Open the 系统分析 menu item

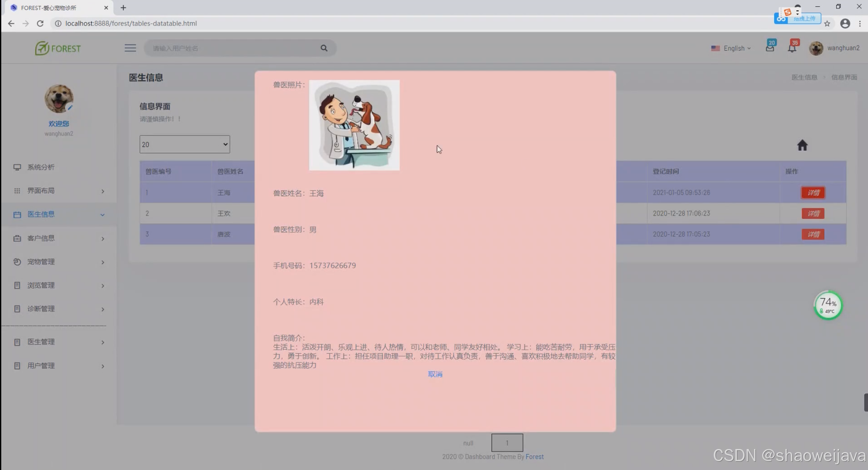click(x=41, y=167)
